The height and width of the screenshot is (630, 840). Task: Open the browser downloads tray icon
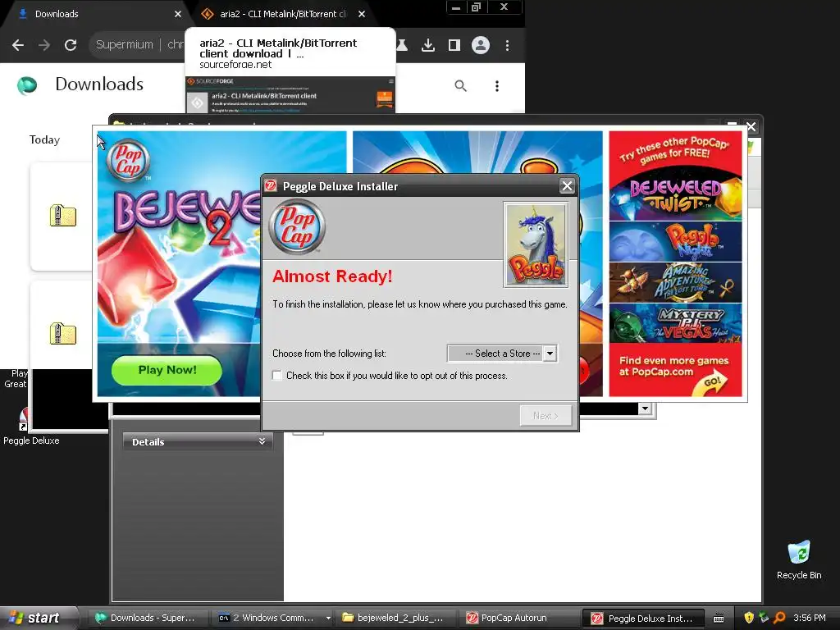tap(427, 45)
